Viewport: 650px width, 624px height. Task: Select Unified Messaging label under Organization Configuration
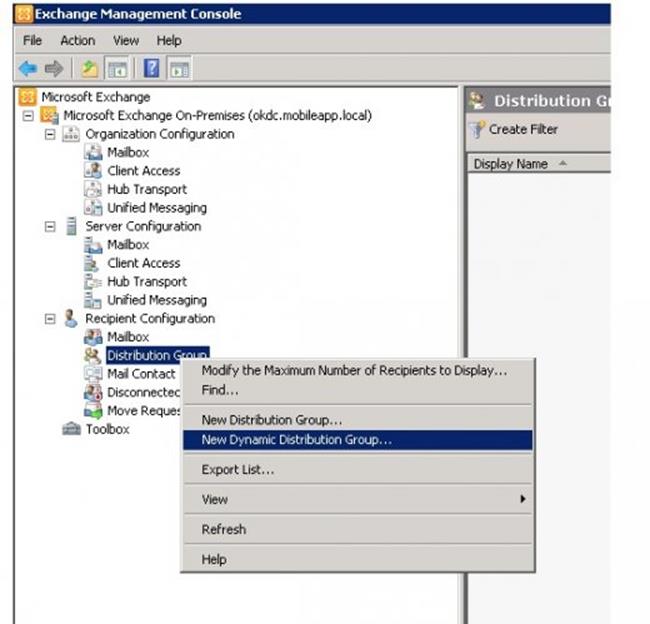[157, 207]
